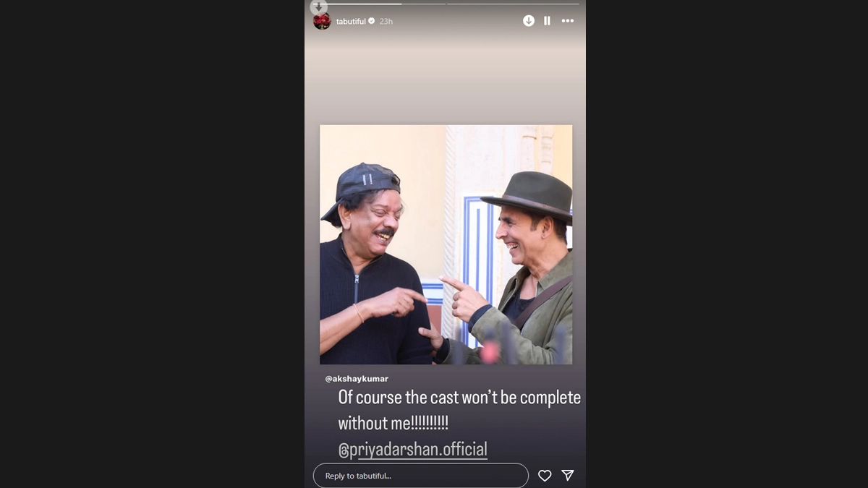Screen dimensions: 868x488
Task: Click the tabutiful username link
Action: coord(351,22)
